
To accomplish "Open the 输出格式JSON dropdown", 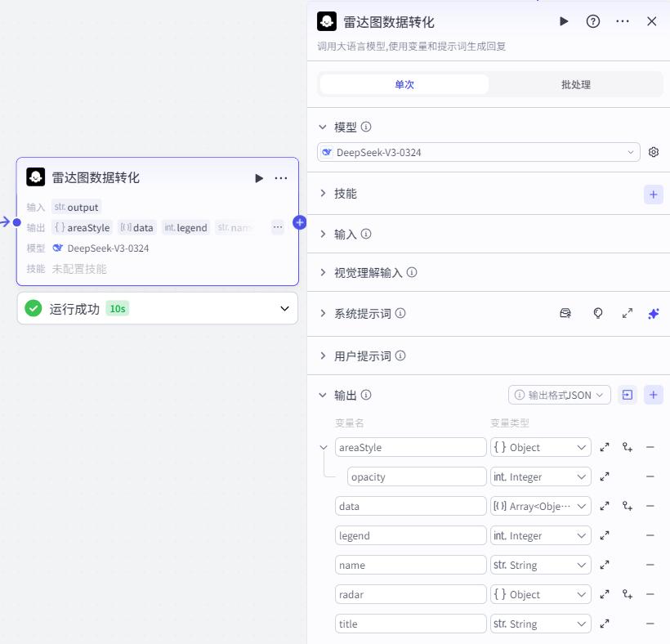I will coord(559,395).
